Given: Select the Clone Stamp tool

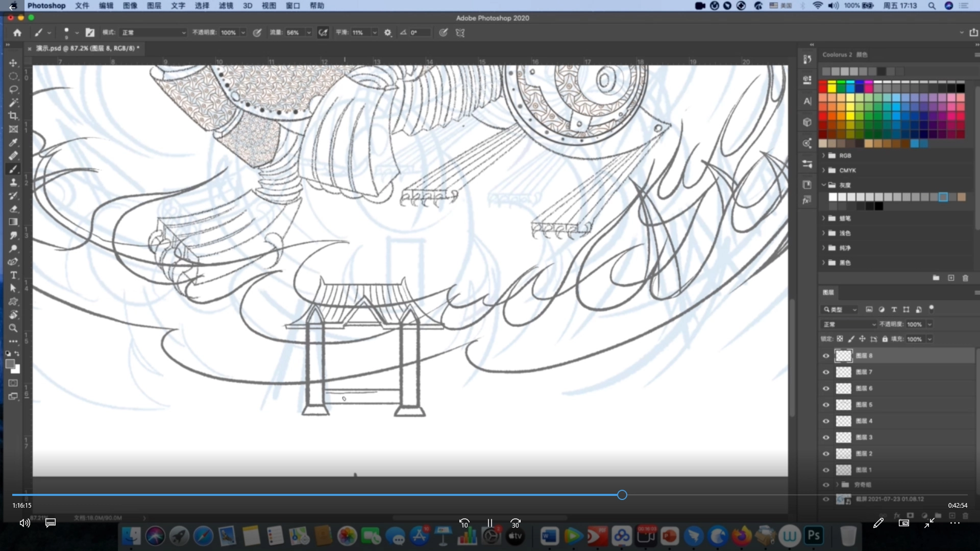Looking at the screenshot, I should click(x=13, y=182).
